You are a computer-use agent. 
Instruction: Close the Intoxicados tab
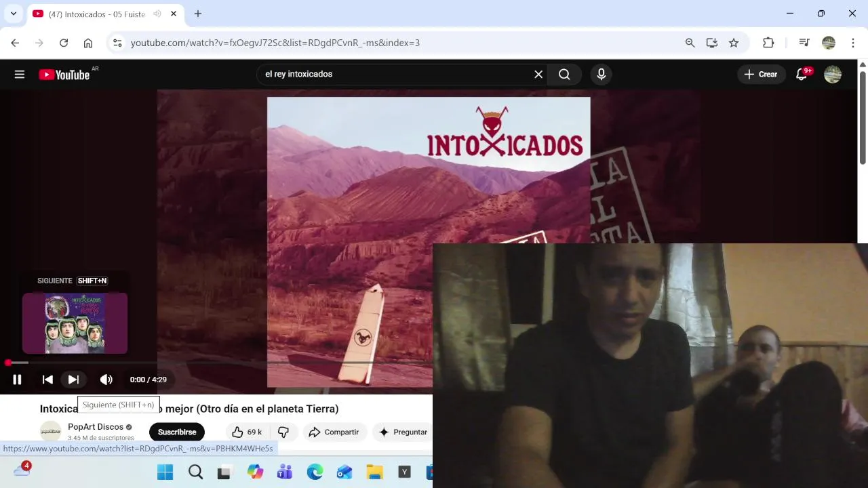coord(174,14)
